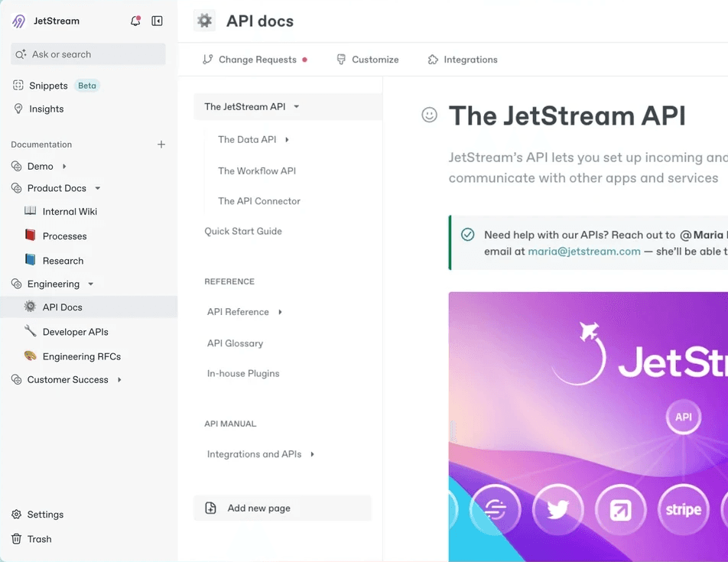Viewport: 728px width, 562px height.
Task: Click the page emoji smiley icon
Action: pos(430,115)
